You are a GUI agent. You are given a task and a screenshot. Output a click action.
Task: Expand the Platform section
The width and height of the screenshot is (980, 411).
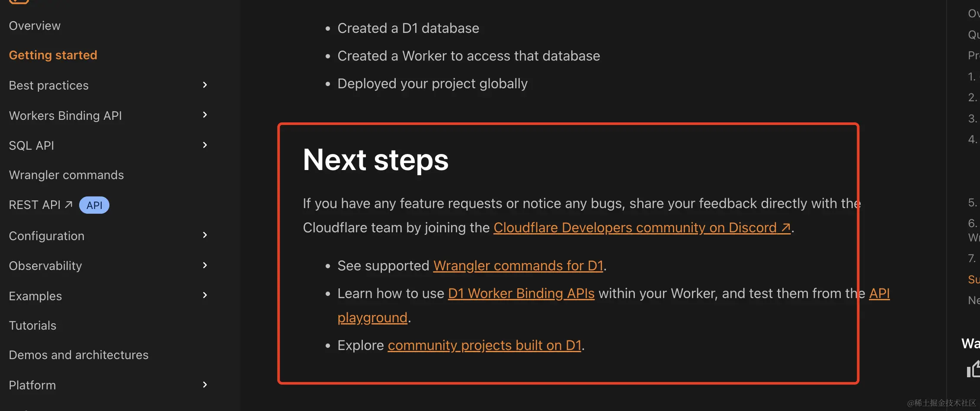click(x=205, y=384)
